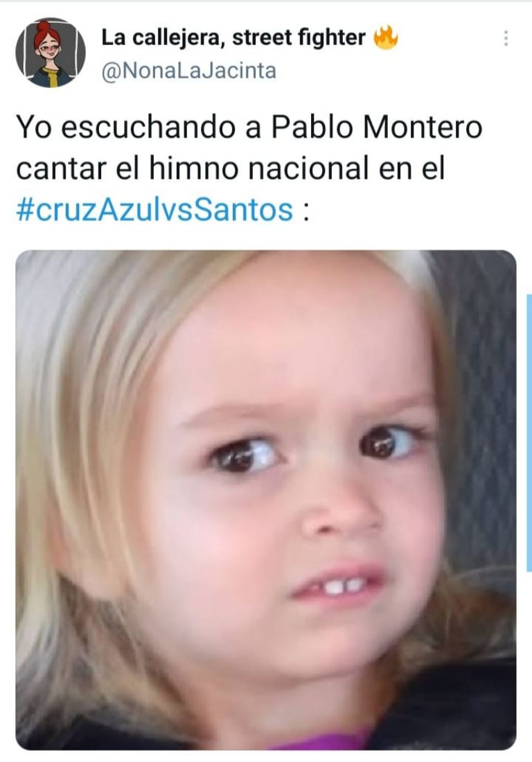The image size is (532, 762).
Task: Expand the attached meme photo of the child
Action: [x=266, y=500]
